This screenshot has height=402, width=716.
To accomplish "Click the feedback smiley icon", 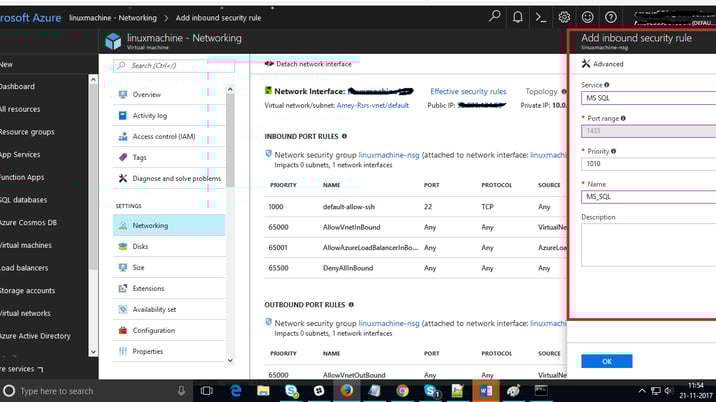I will click(x=587, y=17).
